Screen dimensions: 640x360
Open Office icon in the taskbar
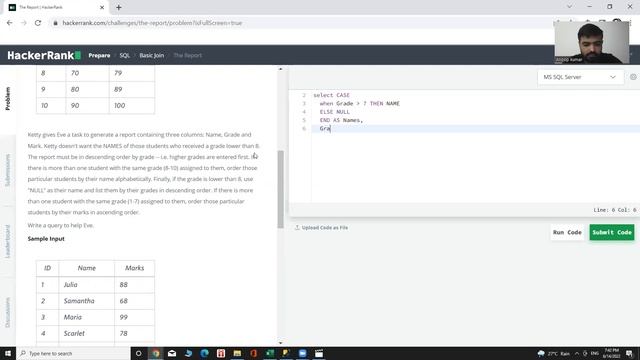point(253,353)
